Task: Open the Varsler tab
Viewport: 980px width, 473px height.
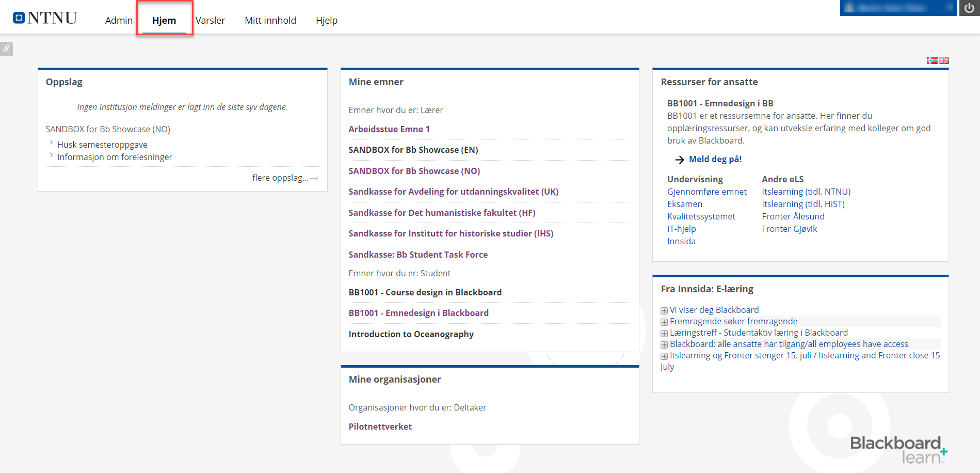Action: [210, 20]
